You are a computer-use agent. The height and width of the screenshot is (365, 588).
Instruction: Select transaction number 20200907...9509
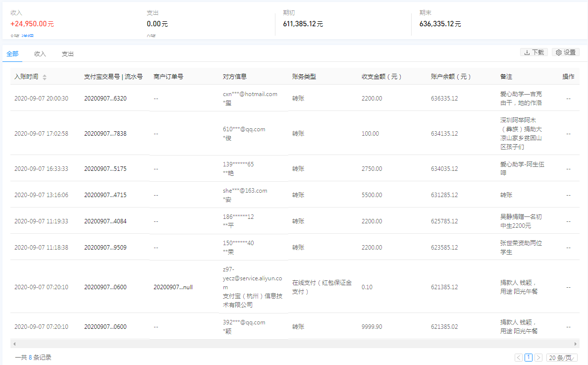[x=106, y=247]
